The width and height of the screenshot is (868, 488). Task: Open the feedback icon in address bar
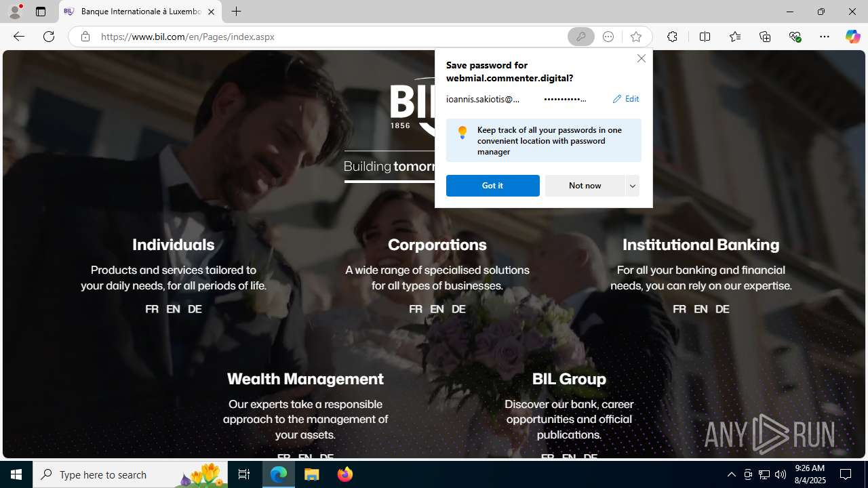click(x=608, y=37)
